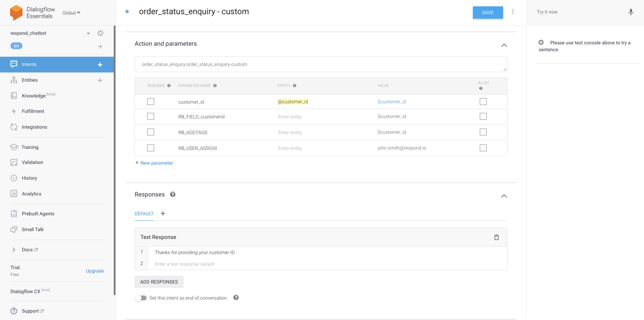The height and width of the screenshot is (320, 644).
Task: Delete the Text Response using trash icon
Action: (x=496, y=237)
